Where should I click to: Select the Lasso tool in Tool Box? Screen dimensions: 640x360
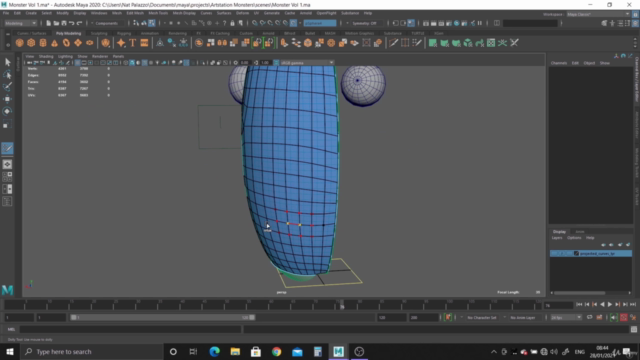click(x=7, y=74)
